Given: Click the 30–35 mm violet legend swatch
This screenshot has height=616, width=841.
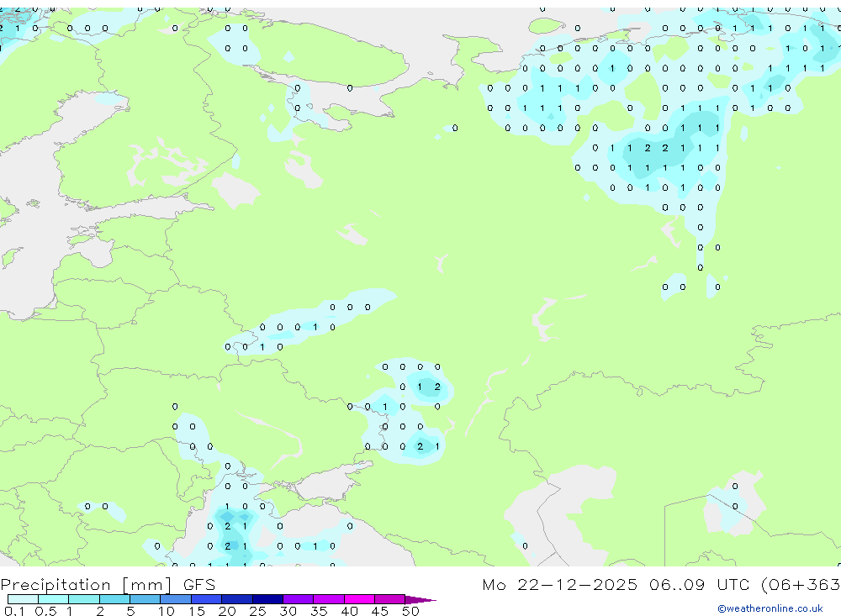Looking at the screenshot, I should tap(299, 599).
